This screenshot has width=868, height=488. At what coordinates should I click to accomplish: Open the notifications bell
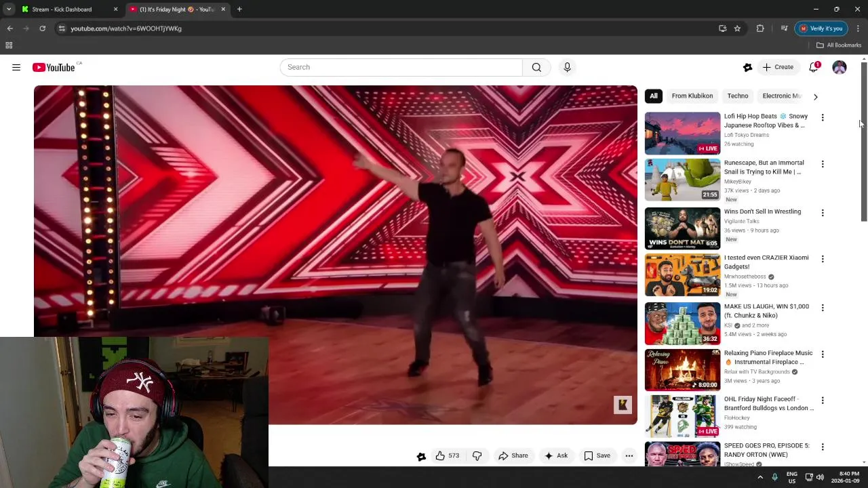coord(814,67)
